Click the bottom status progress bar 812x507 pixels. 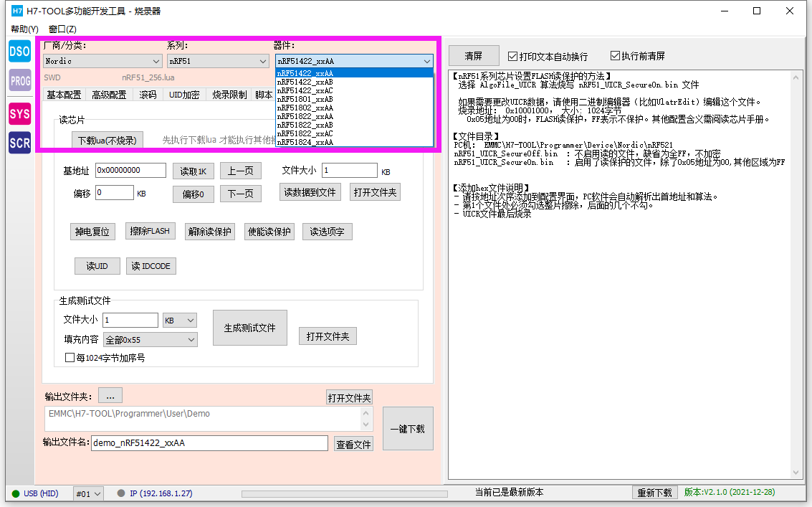coord(345,494)
